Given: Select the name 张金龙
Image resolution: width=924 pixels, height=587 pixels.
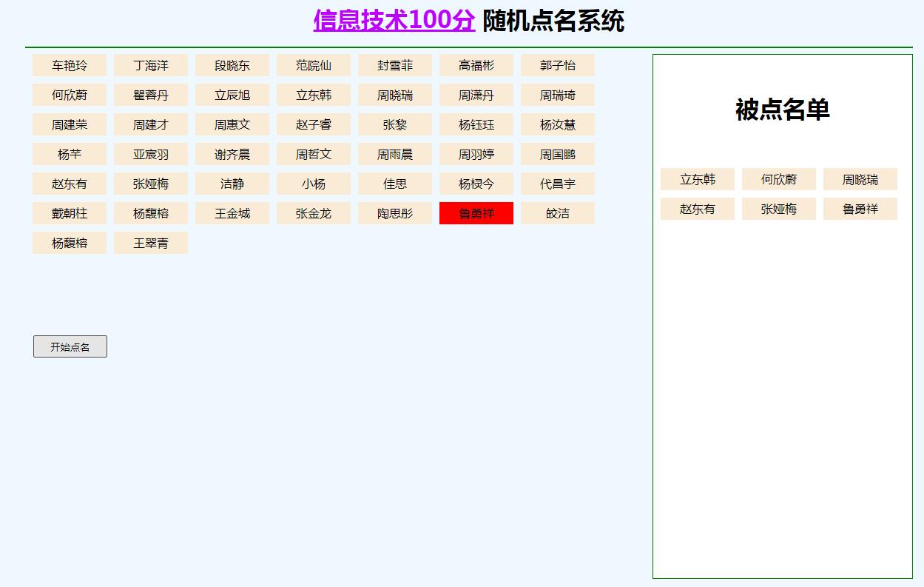Looking at the screenshot, I should point(314,213).
